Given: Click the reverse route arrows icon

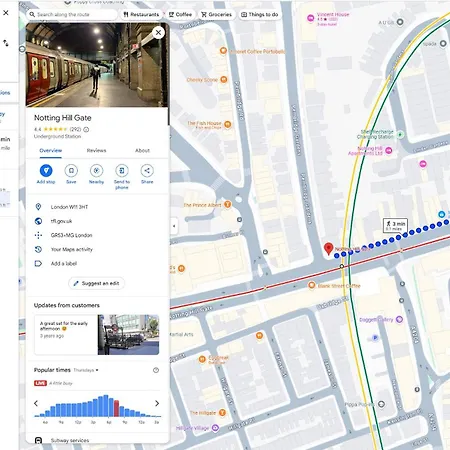Looking at the screenshot, I should point(6,43).
